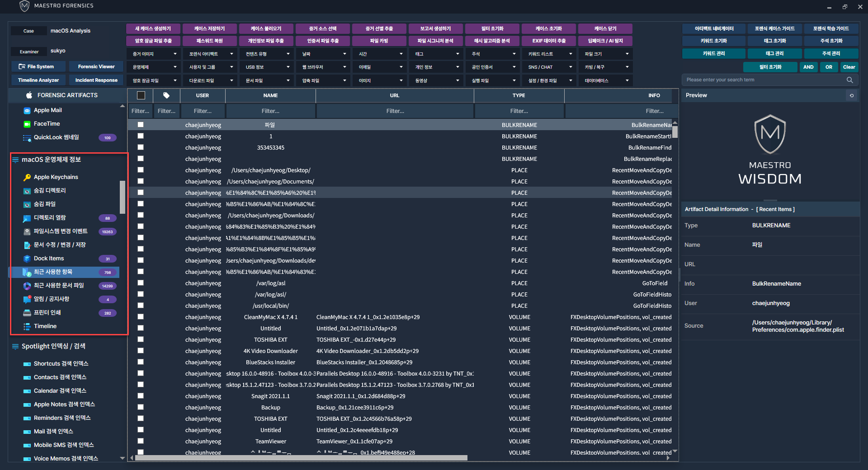
Task: Click the Dock Items cube icon
Action: [x=27, y=259]
